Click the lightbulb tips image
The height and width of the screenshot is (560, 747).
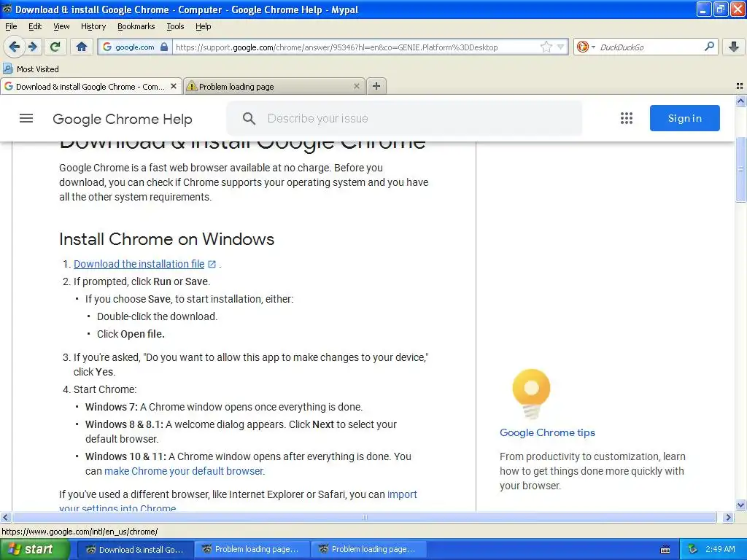[531, 393]
